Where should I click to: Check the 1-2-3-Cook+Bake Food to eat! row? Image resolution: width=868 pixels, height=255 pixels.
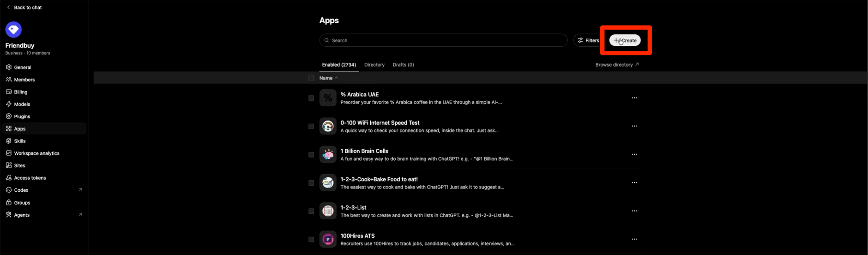pos(311,183)
